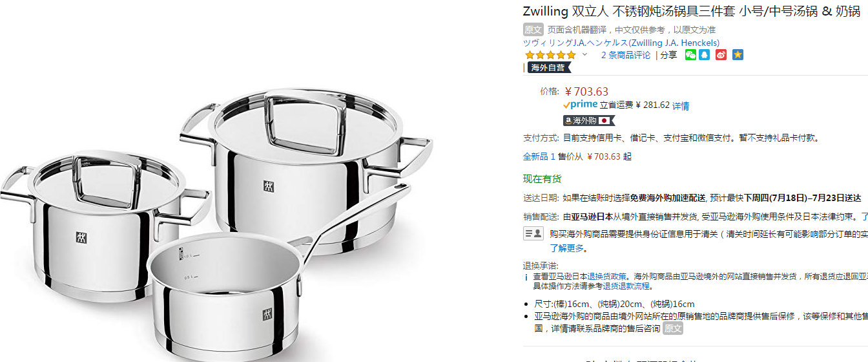Click the five-star rating icons
Screen dimensions: 868x362
click(550, 55)
